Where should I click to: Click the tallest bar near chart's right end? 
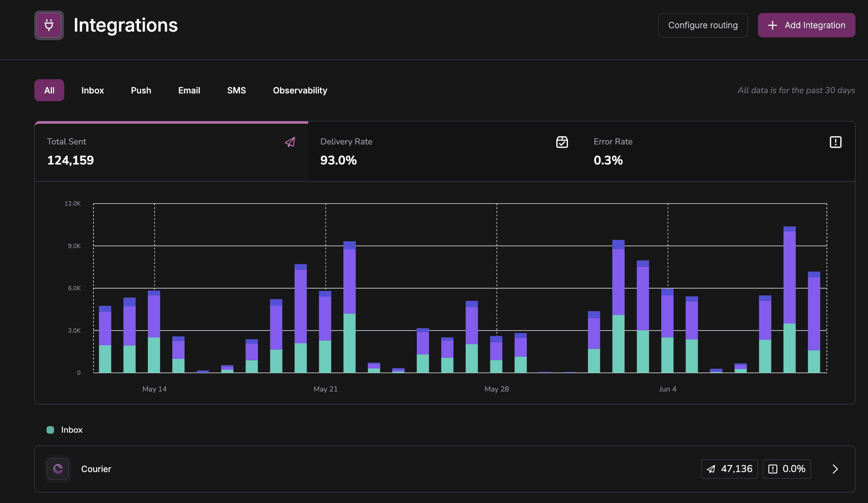(789, 299)
